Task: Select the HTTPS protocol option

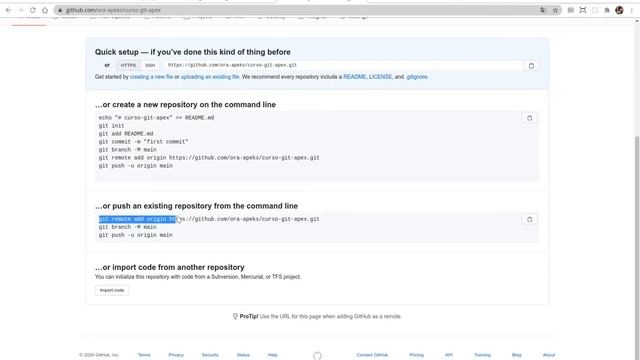Action: pyautogui.click(x=128, y=65)
